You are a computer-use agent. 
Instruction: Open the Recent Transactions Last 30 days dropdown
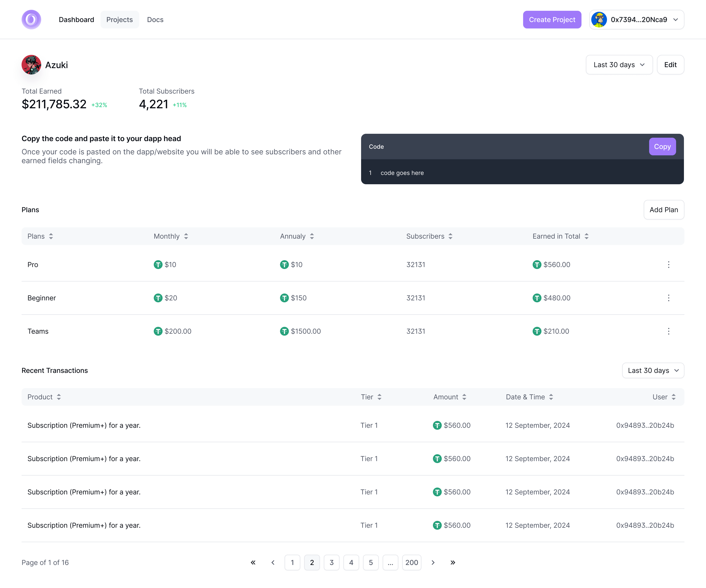[x=653, y=370]
